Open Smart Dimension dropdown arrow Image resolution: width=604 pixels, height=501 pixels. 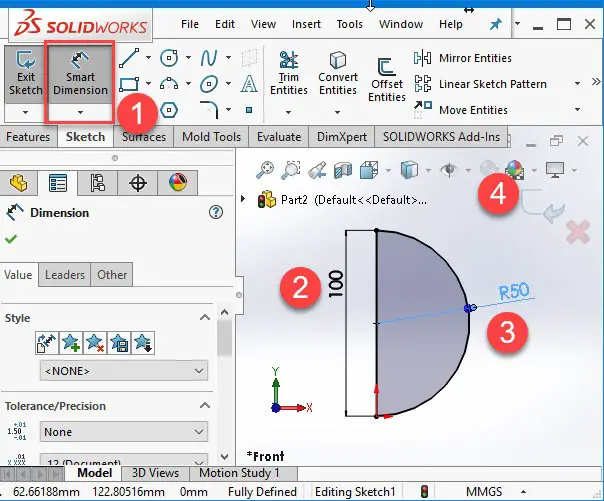(x=80, y=112)
